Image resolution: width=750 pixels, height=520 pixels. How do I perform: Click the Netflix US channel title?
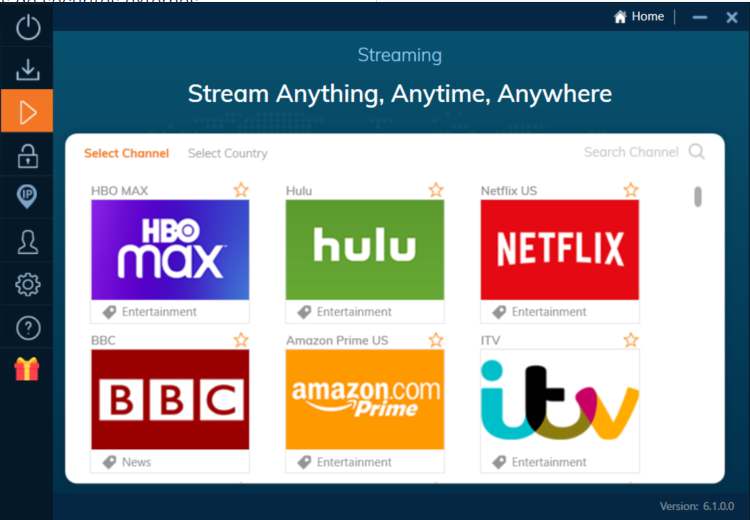pos(509,191)
